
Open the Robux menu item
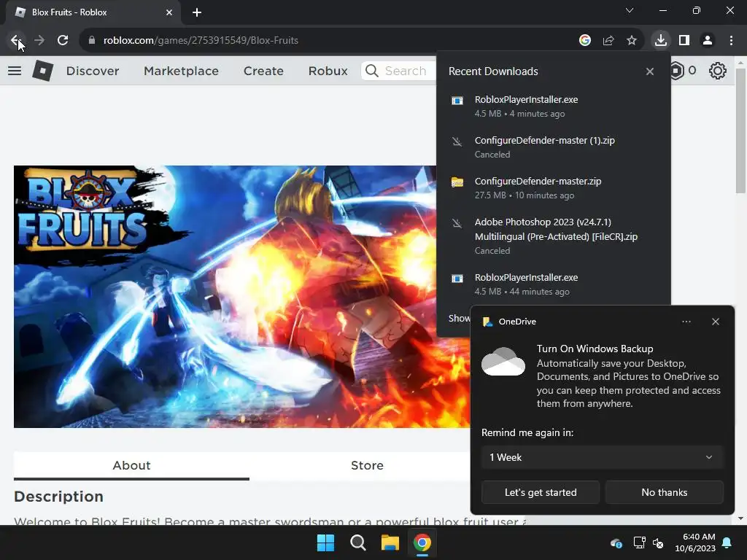pos(328,71)
